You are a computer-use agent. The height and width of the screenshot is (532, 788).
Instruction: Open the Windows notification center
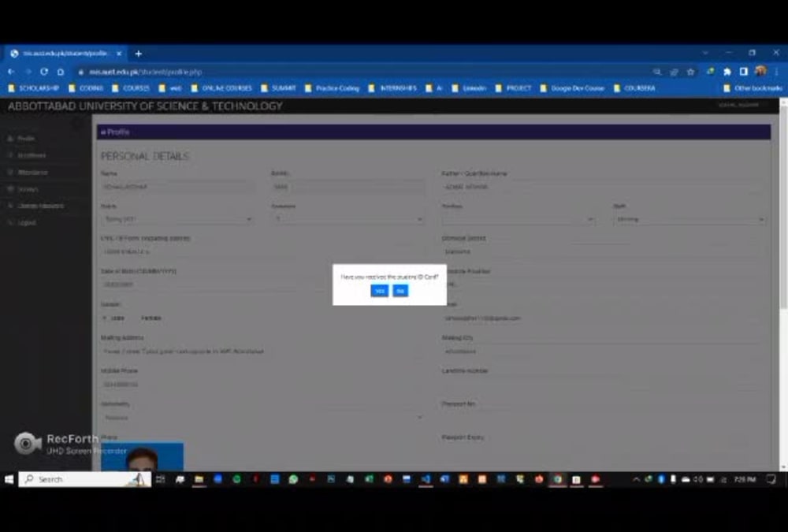point(771,479)
